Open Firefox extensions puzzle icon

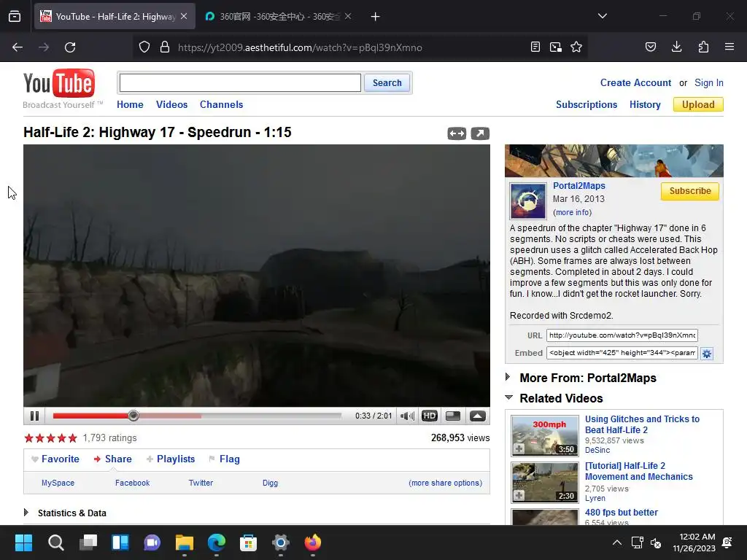[x=703, y=47]
